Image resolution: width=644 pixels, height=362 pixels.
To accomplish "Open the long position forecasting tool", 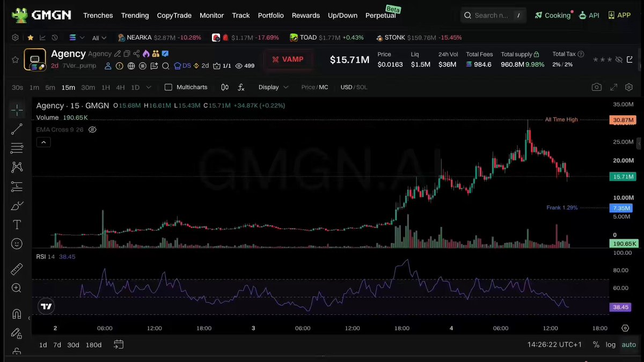I will 17,187.
